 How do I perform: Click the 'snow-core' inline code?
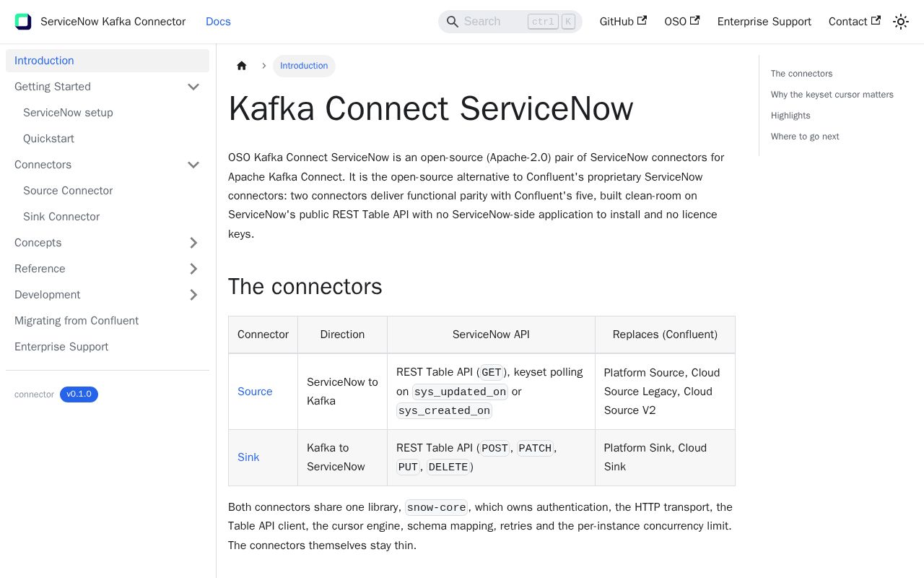pyautogui.click(x=436, y=507)
